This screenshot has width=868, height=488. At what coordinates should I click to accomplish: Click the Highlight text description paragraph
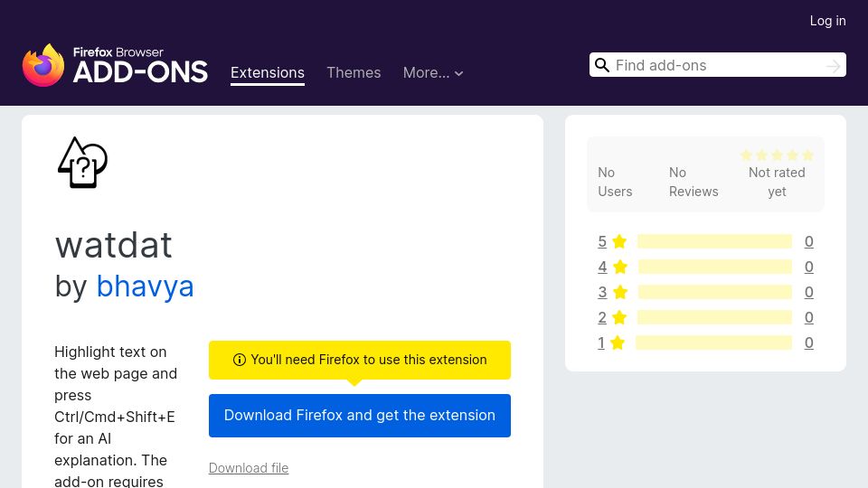click(116, 417)
